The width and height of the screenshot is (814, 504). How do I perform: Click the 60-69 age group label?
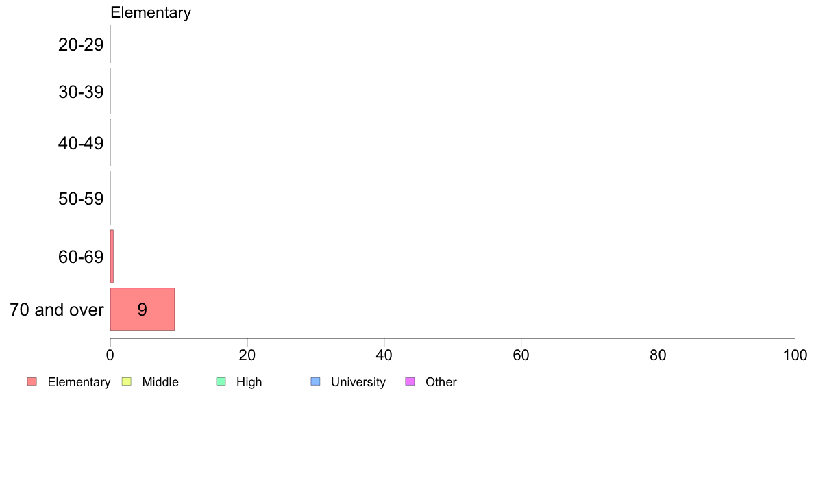81,256
